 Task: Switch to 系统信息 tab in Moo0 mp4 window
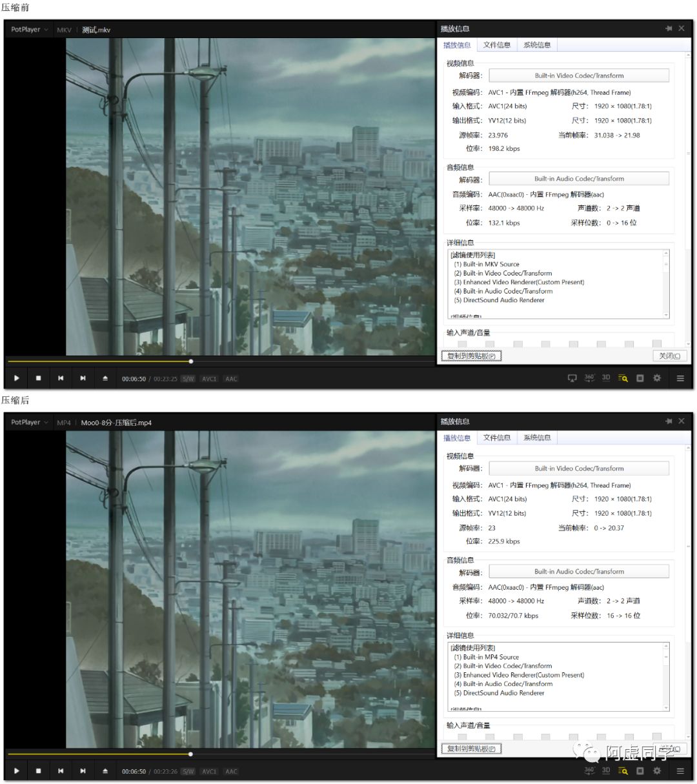tap(537, 438)
